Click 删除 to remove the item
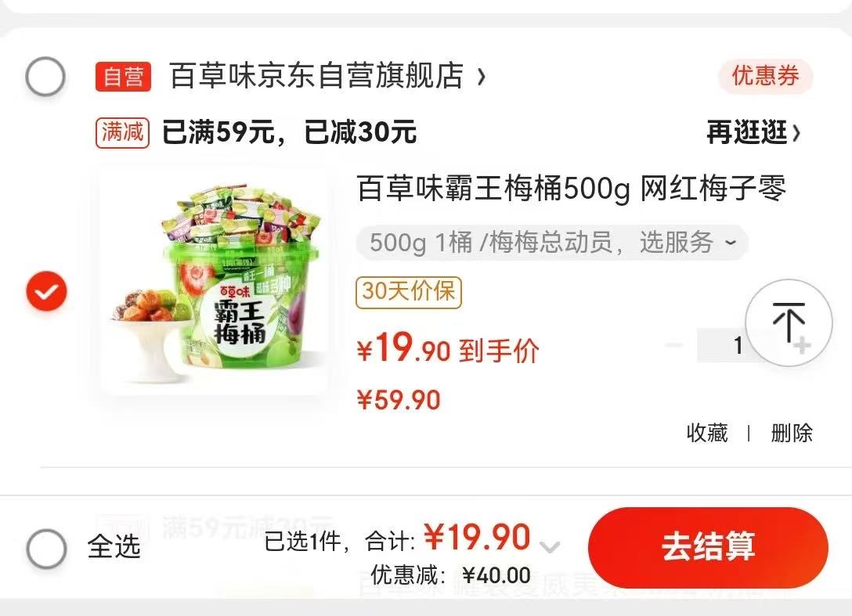Viewport: 852px width, 616px height. click(x=792, y=433)
